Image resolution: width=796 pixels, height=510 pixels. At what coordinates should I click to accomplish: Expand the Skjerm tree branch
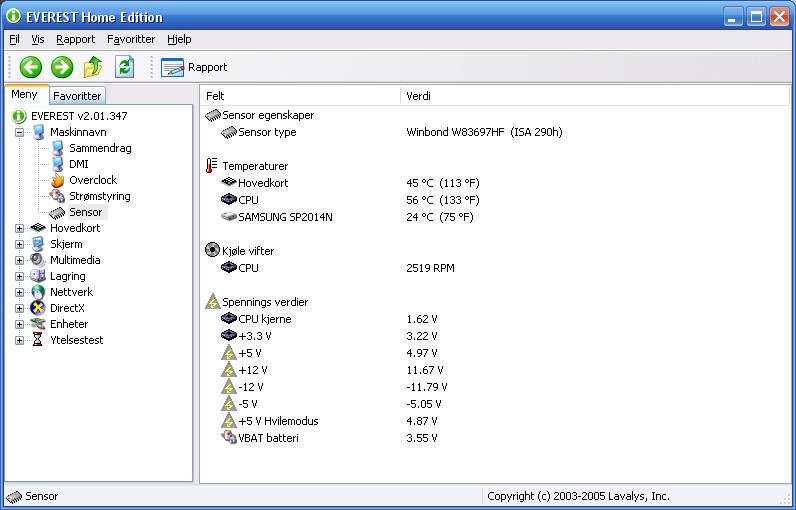coord(19,245)
